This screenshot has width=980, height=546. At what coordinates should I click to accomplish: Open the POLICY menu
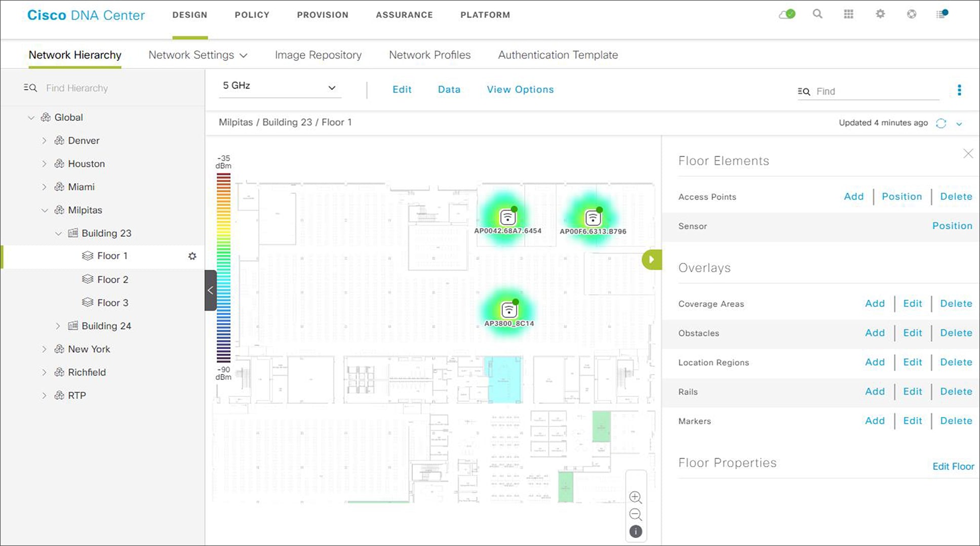tap(252, 15)
